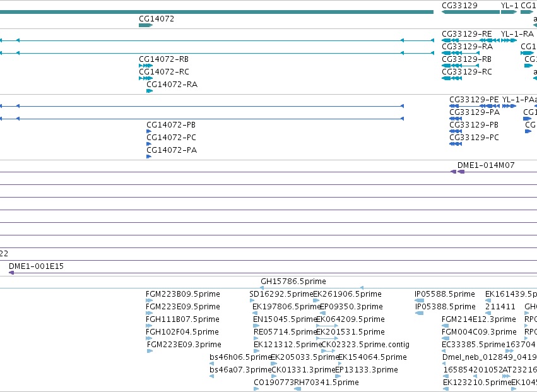Open transcript CG14072-RC
Viewport: 537px width, 392px height.
pyautogui.click(x=163, y=72)
